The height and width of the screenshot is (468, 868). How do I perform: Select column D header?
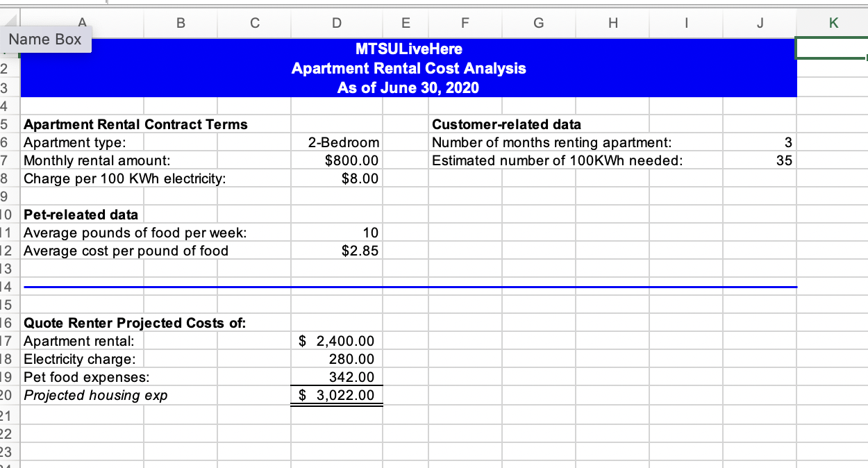click(x=336, y=23)
